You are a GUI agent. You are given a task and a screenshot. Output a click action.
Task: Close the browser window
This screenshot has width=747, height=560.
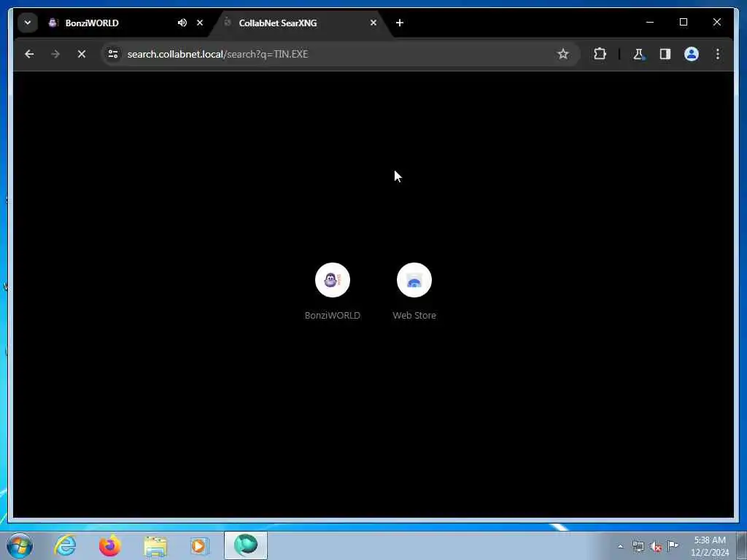tap(716, 22)
